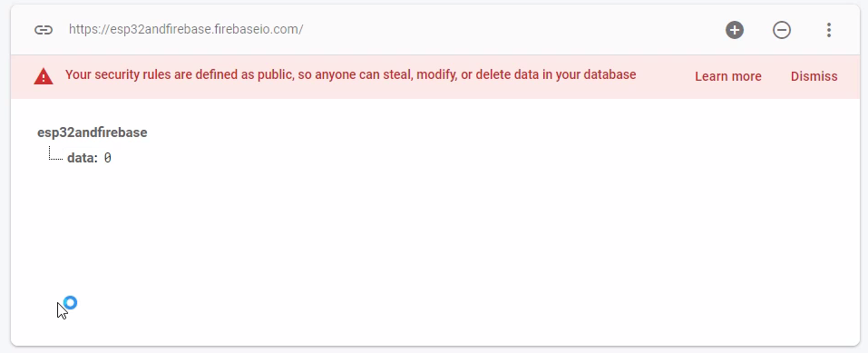This screenshot has width=868, height=353.
Task: Select the data key in the tree
Action: tap(79, 158)
